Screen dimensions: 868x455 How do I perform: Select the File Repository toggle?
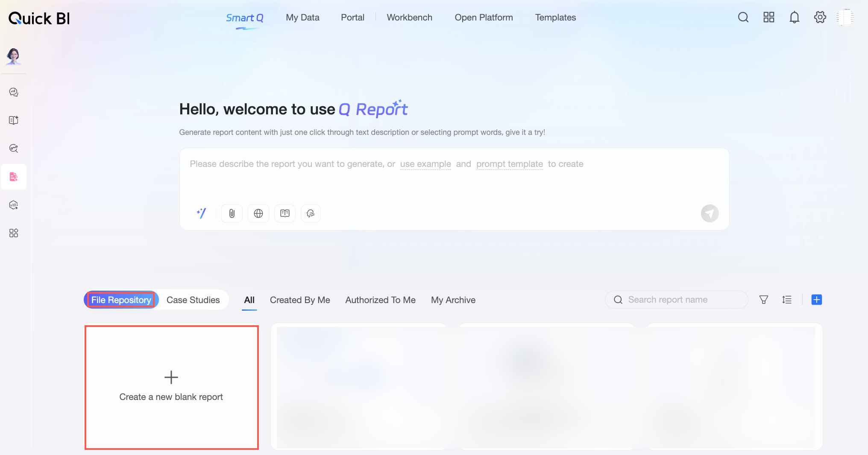(121, 300)
